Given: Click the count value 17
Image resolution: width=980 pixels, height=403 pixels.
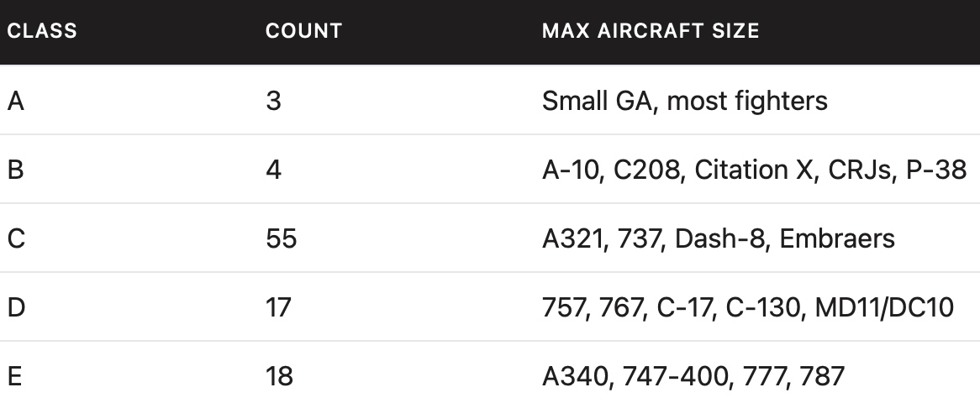Looking at the screenshot, I should 278,308.
